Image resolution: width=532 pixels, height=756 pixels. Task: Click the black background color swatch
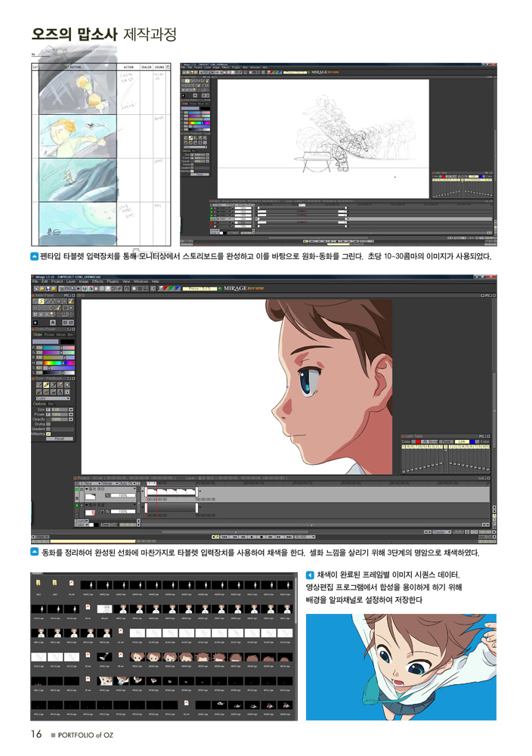[67, 342]
